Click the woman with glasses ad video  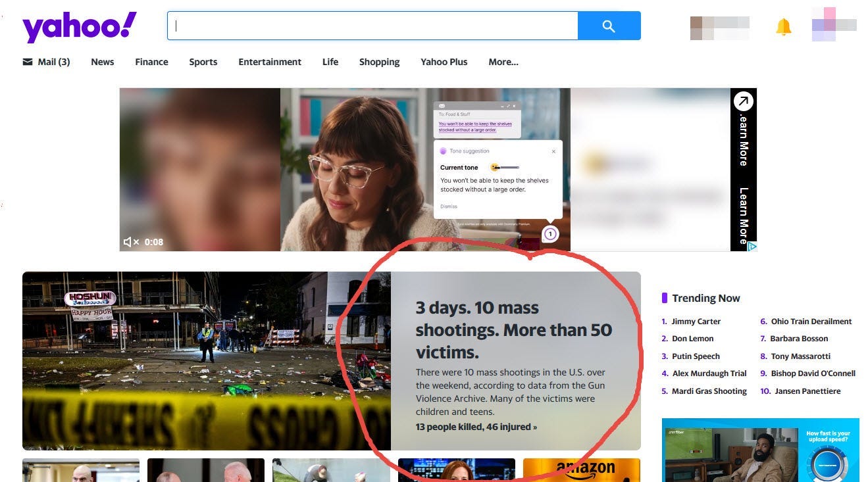tap(425, 170)
